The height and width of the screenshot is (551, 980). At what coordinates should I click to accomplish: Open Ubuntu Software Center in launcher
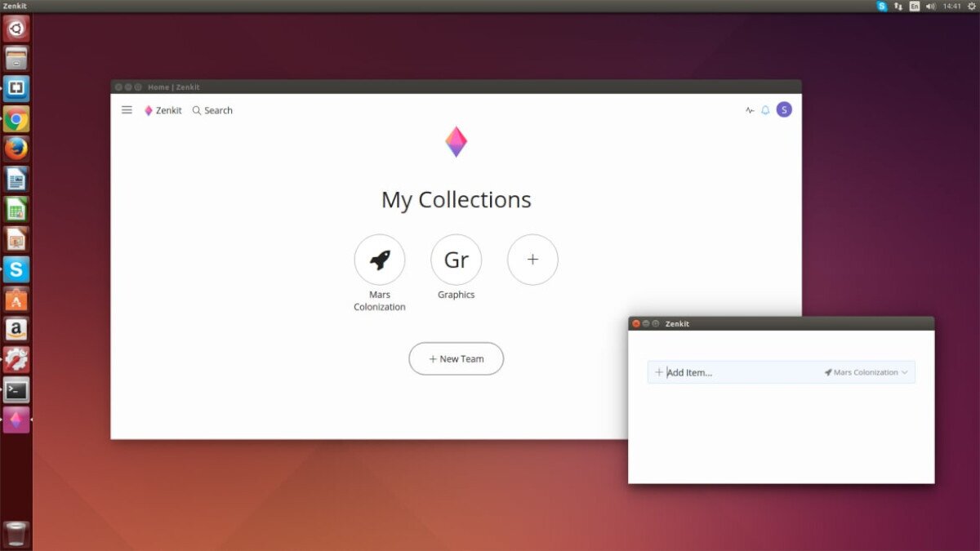(16, 300)
